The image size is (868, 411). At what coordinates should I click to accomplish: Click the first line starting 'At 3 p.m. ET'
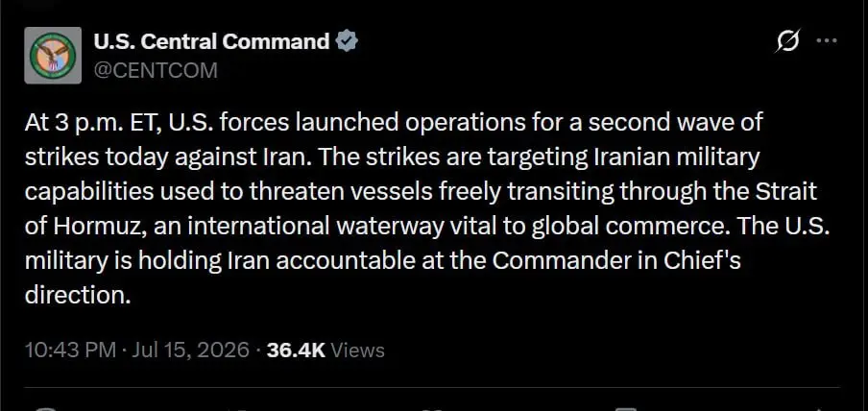point(394,123)
